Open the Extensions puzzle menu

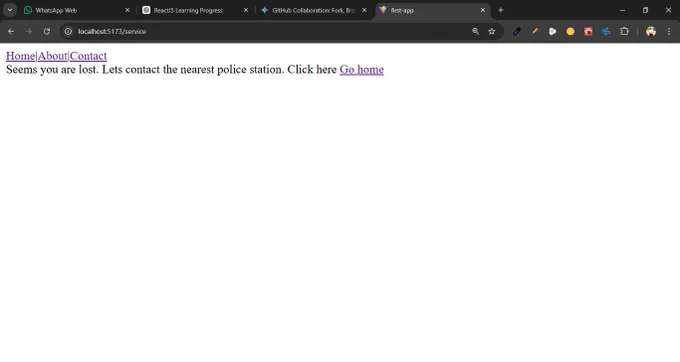pyautogui.click(x=624, y=31)
